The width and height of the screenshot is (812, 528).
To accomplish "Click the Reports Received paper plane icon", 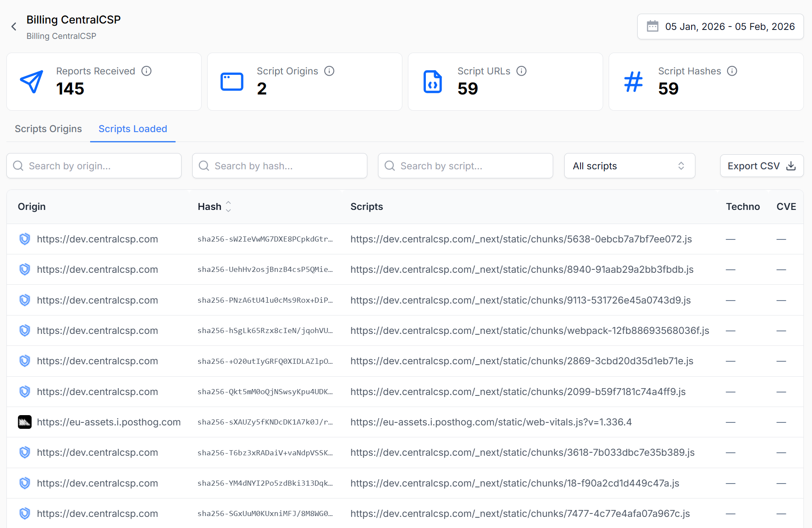I will pos(32,81).
